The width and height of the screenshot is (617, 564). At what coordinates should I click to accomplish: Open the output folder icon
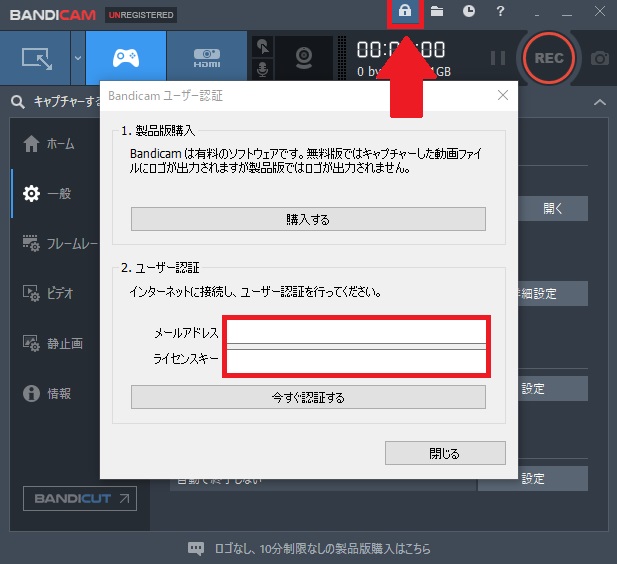437,11
